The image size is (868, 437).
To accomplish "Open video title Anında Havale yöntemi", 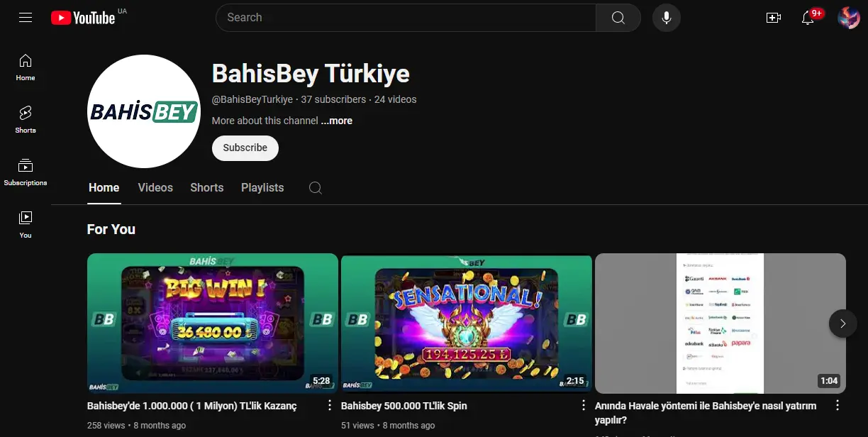I will click(706, 413).
